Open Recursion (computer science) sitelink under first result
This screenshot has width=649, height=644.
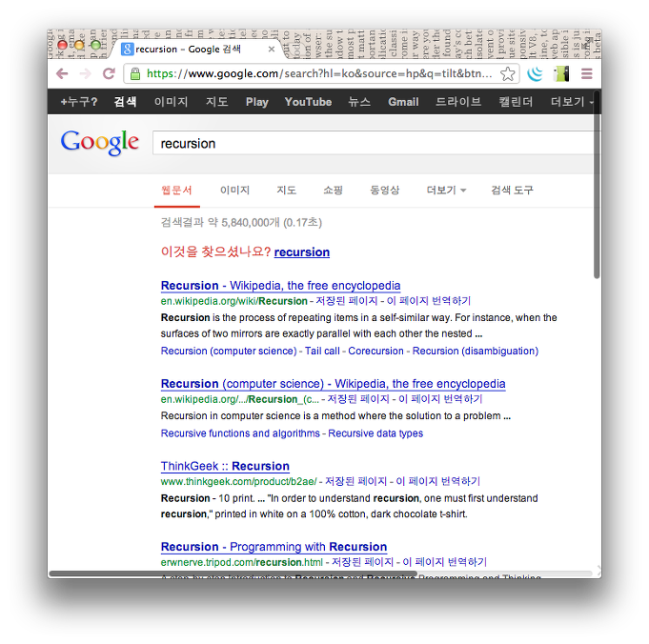(229, 351)
